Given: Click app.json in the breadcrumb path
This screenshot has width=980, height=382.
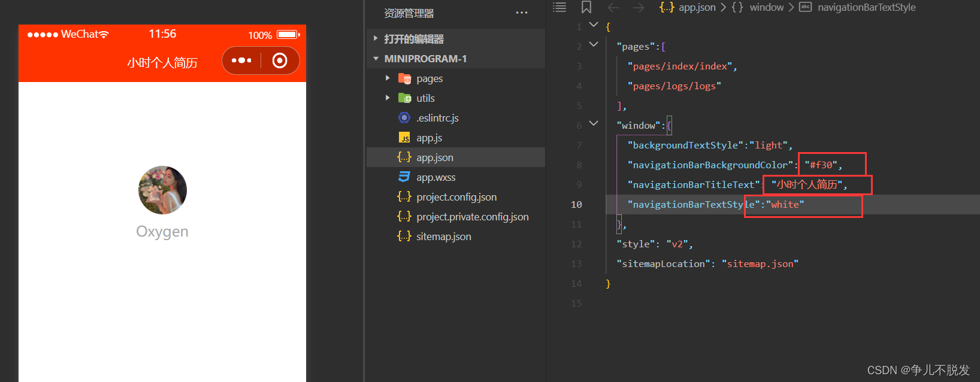Looking at the screenshot, I should tap(697, 7).
